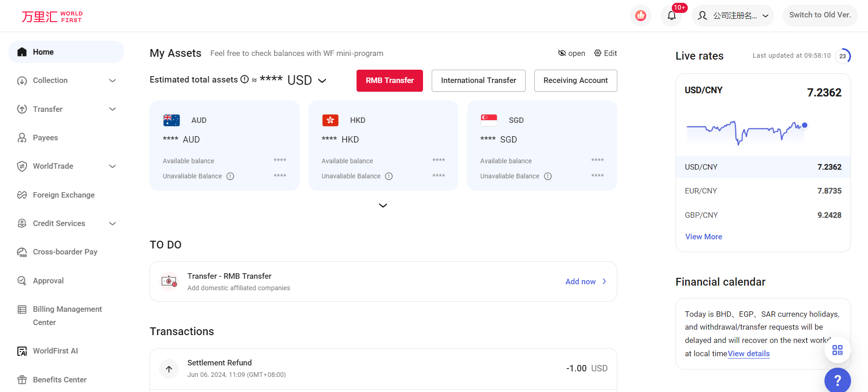
Task: Open the notifications bell
Action: [671, 15]
